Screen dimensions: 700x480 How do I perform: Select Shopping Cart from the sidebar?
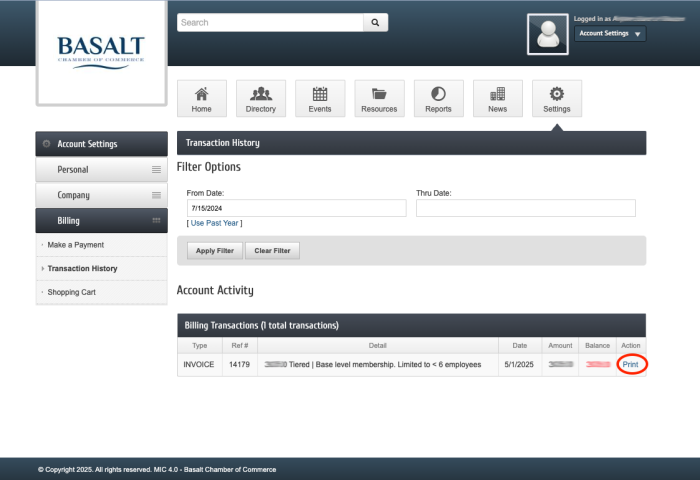click(72, 292)
